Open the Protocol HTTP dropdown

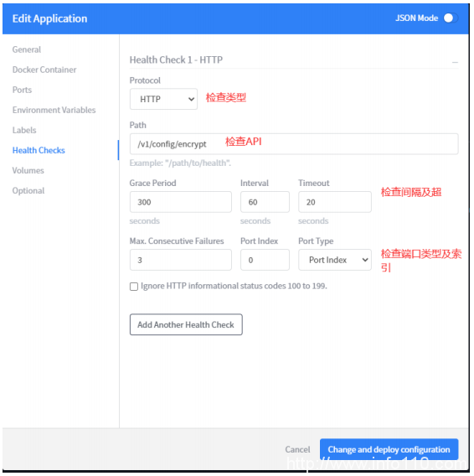pyautogui.click(x=163, y=99)
